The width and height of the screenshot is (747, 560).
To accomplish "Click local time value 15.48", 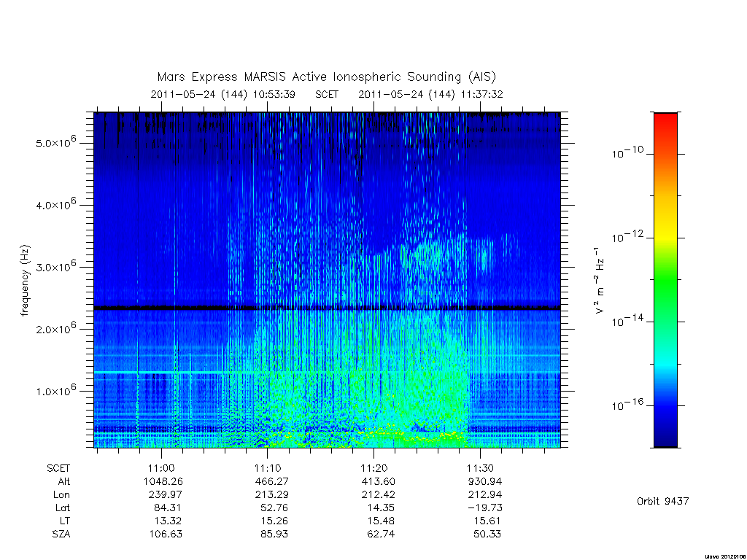I will tap(381, 521).
